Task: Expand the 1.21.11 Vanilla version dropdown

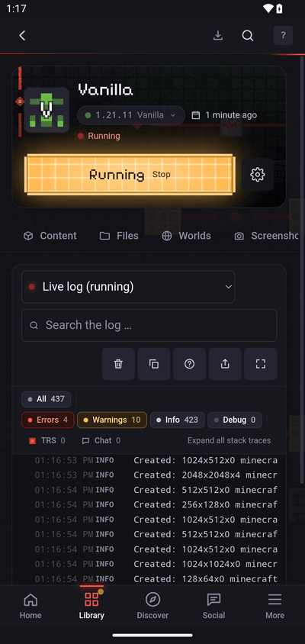Action: [x=131, y=115]
